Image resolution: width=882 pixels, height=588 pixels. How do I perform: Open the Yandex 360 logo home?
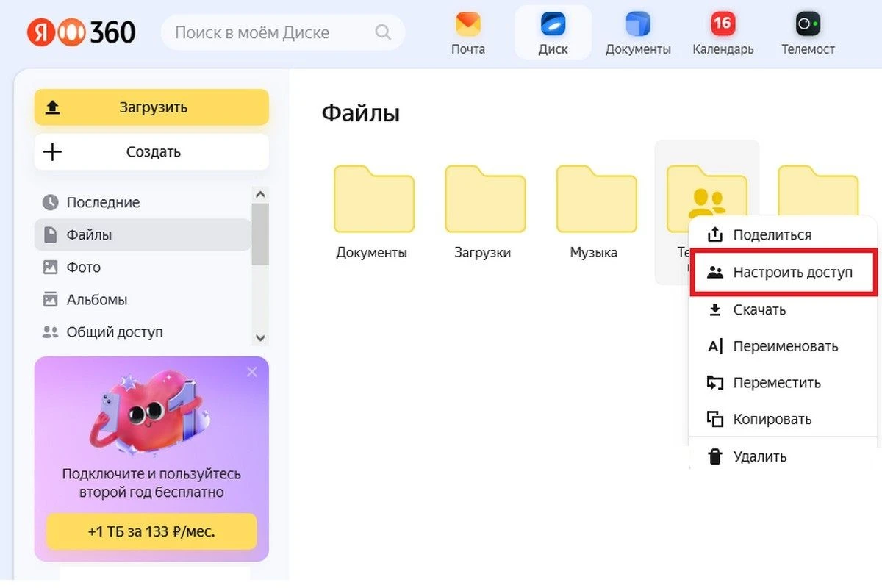coord(82,32)
